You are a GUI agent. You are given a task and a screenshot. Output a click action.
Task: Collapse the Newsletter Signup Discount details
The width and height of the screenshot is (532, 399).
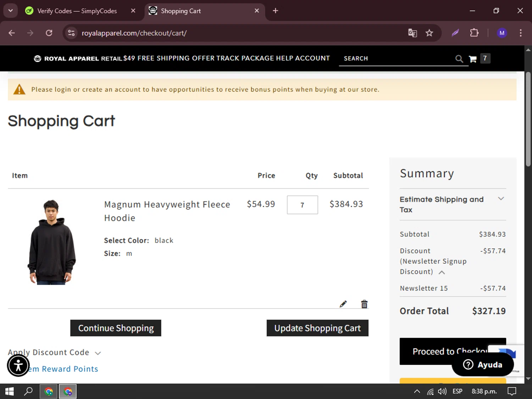coord(442,272)
